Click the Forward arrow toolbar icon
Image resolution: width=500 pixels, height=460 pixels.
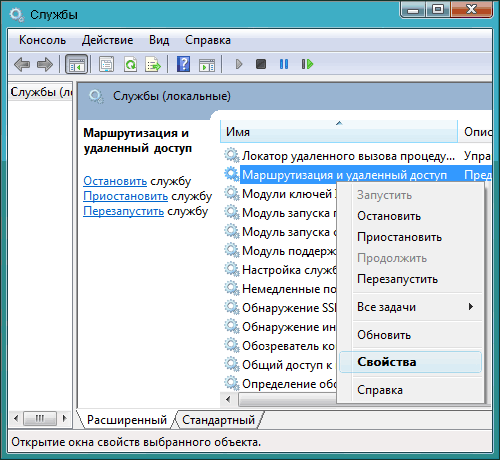pos(45,64)
